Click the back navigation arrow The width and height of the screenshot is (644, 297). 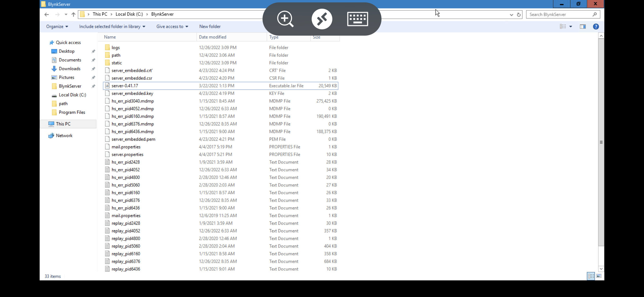(x=47, y=15)
